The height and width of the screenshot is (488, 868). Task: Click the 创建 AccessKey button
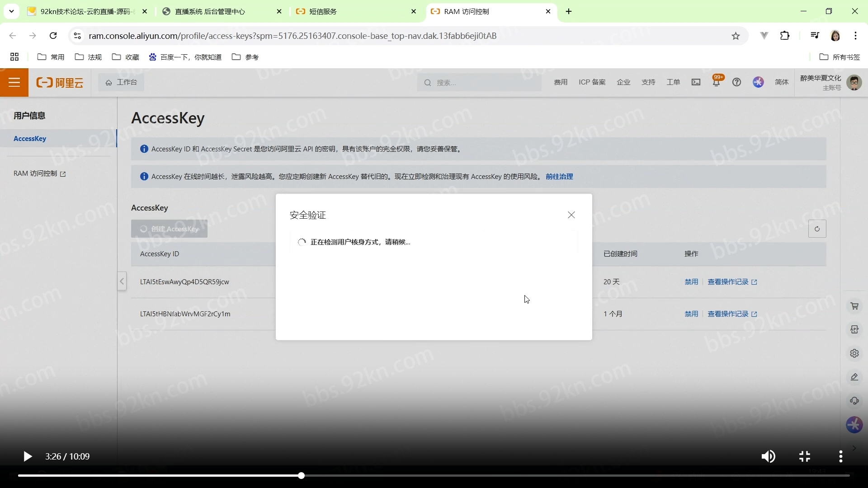[x=169, y=229]
